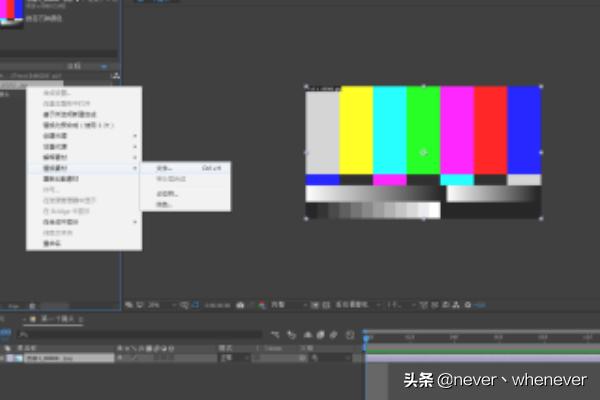Toggle the layer switch next to layer name
The image size is (600, 400).
pyautogui.click(x=121, y=357)
